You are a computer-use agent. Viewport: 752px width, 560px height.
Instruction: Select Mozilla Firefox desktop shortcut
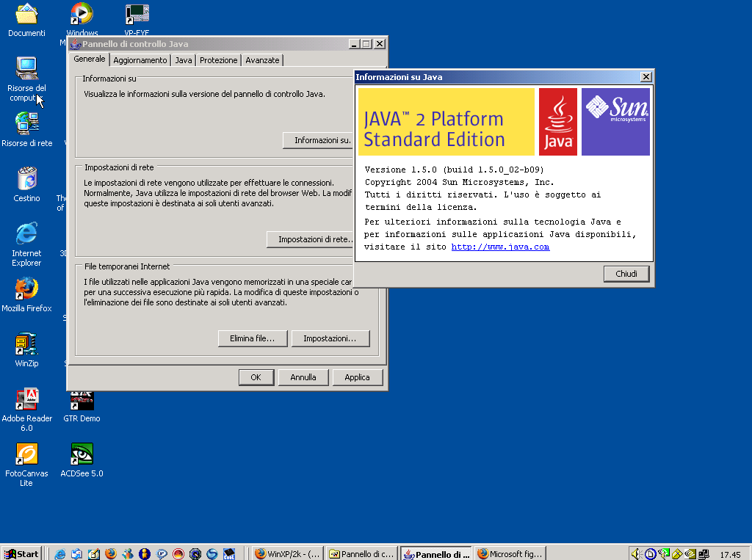click(27, 295)
